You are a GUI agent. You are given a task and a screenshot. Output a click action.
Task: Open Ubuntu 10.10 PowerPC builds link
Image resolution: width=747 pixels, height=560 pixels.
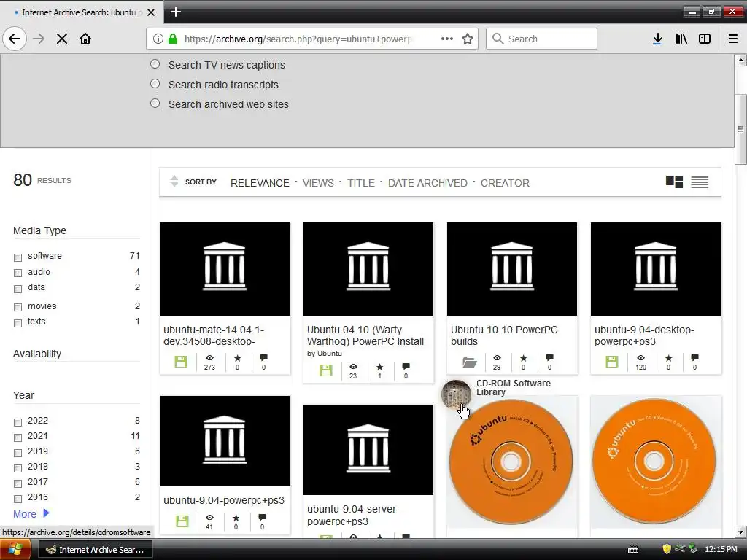[504, 335]
